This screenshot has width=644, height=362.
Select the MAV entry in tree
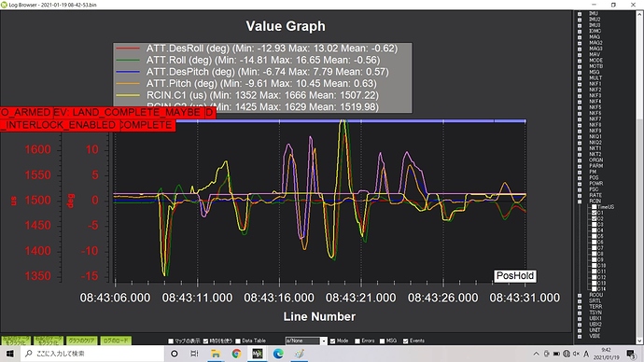point(595,54)
